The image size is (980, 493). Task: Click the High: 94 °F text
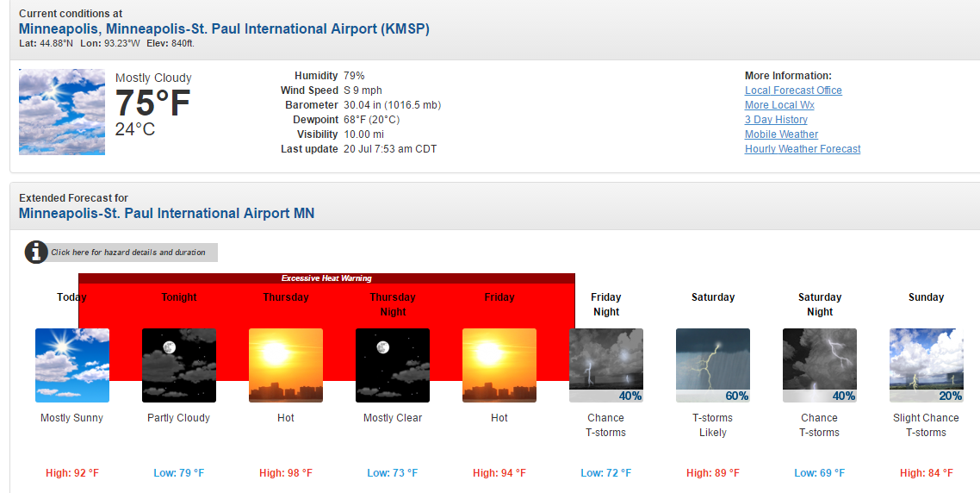499,473
